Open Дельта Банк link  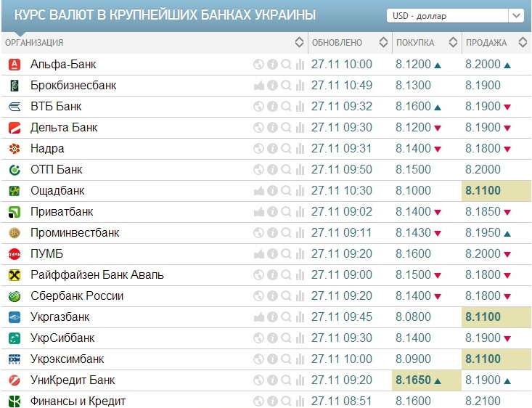point(64,127)
